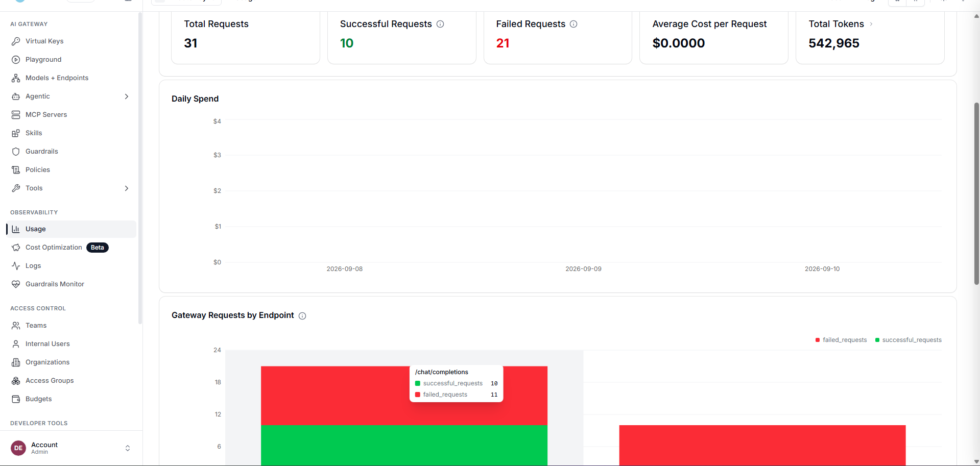This screenshot has width=980, height=466.
Task: Click the Beta badge on Cost Optimization
Action: (x=98, y=248)
